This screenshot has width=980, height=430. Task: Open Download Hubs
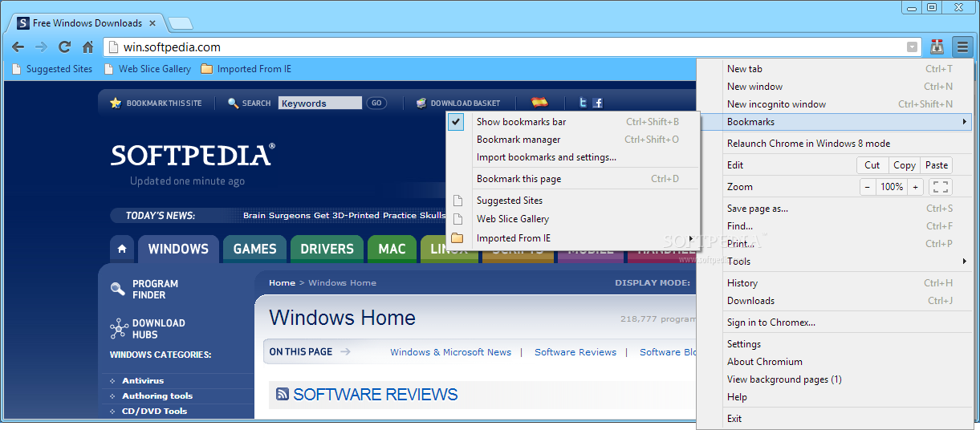point(148,329)
